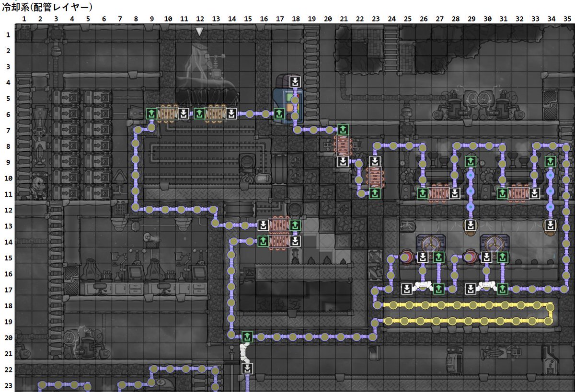Viewport: 575px width, 392px height.
Task: Click white input port at column 21, row 9
Action: (x=343, y=161)
